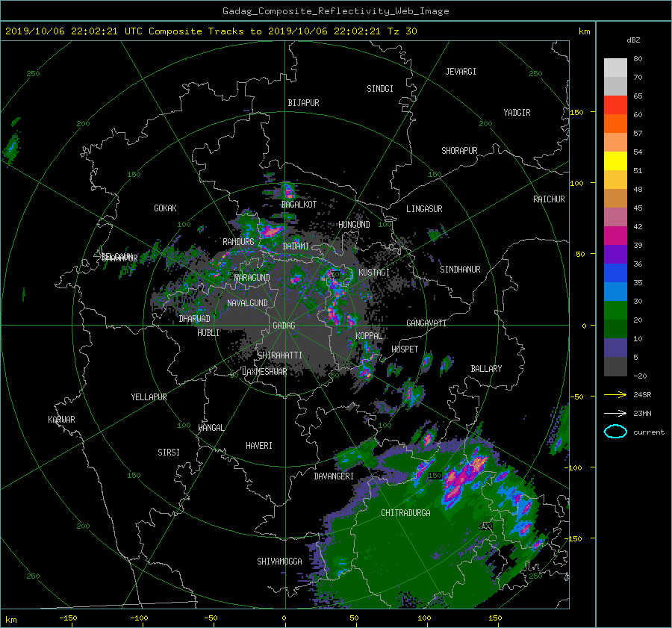Viewport: 672px width, 628px height.
Task: Click the SINDHANUR city label
Action: click(x=460, y=270)
